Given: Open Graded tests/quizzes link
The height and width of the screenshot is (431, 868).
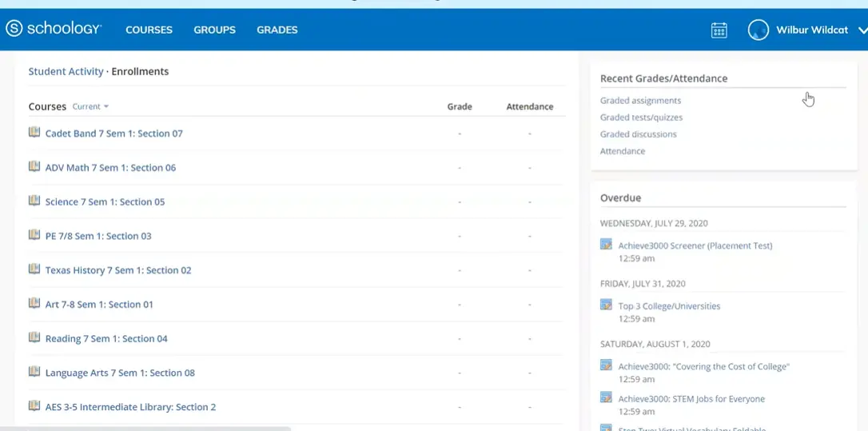Looking at the screenshot, I should pyautogui.click(x=641, y=118).
